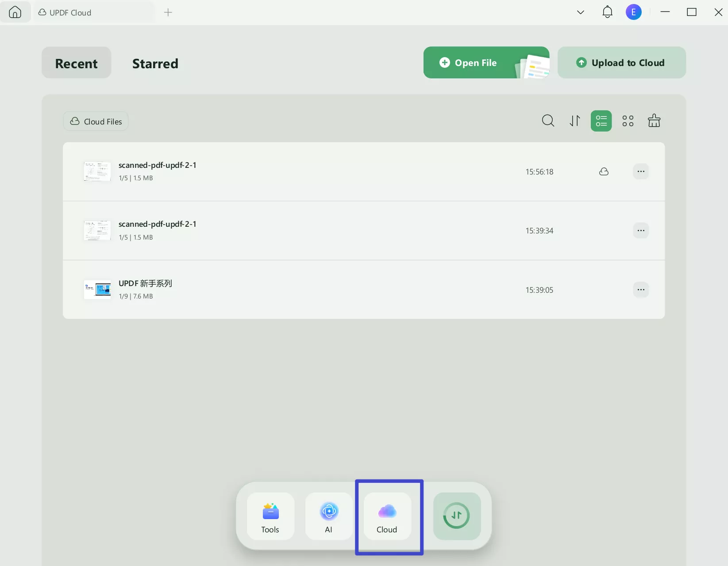Open the UPDF 新手系列 file
Screen dimensions: 728x566
pyautogui.click(x=364, y=290)
